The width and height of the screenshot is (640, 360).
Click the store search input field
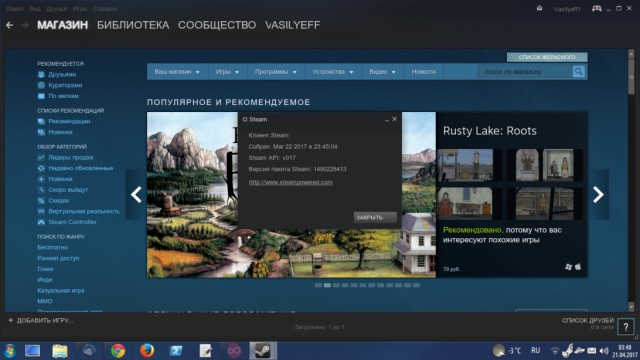point(526,72)
